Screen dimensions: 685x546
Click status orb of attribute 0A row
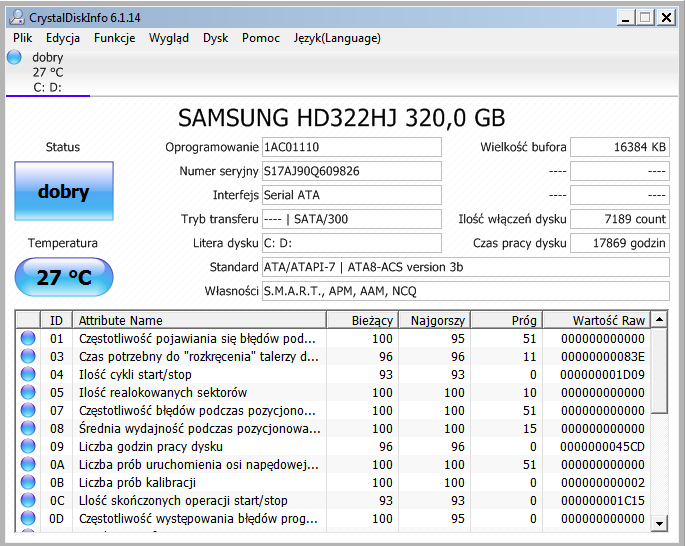click(x=28, y=464)
